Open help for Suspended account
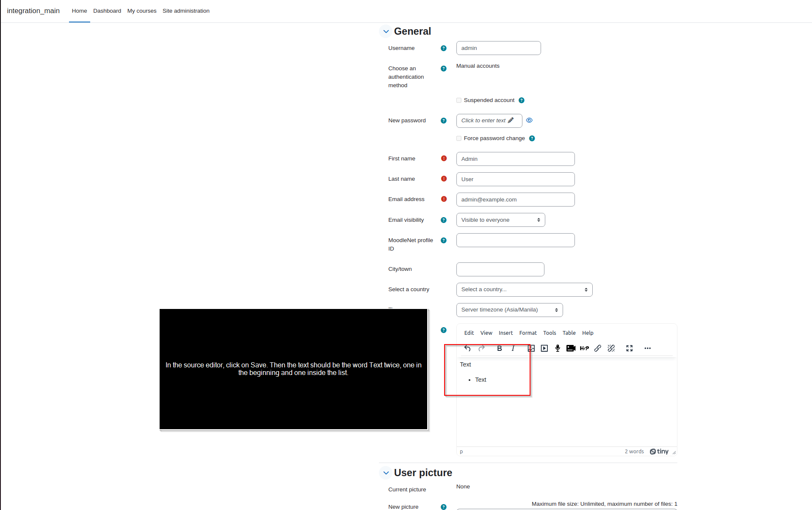 pyautogui.click(x=522, y=100)
